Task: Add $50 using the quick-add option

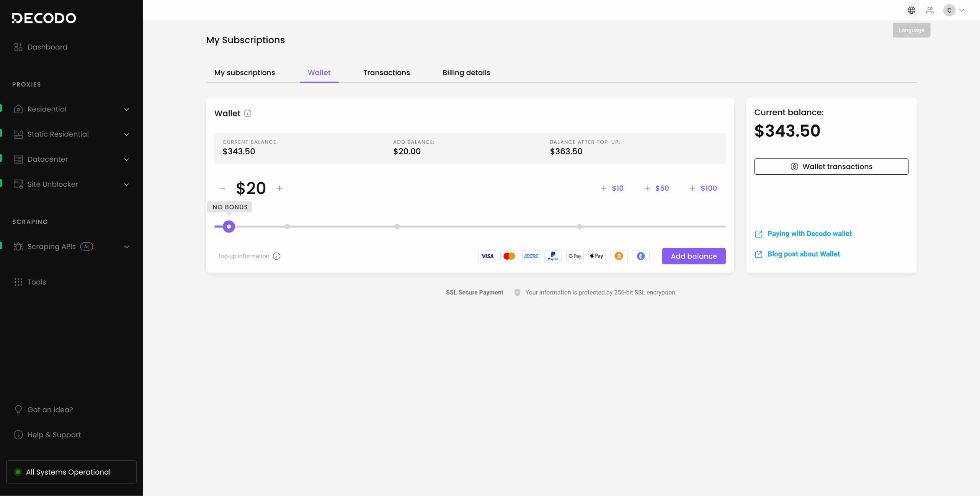Action: tap(657, 188)
